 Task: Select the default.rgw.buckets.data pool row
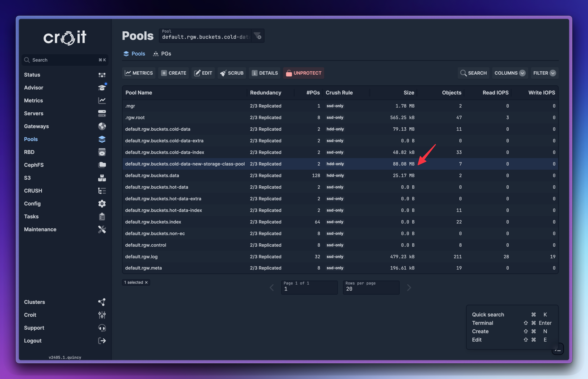coord(152,175)
